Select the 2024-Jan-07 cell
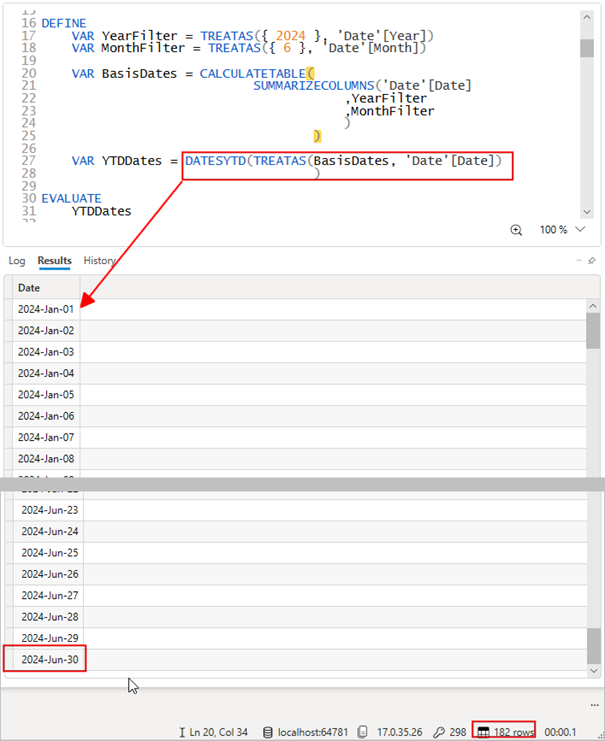 46,437
